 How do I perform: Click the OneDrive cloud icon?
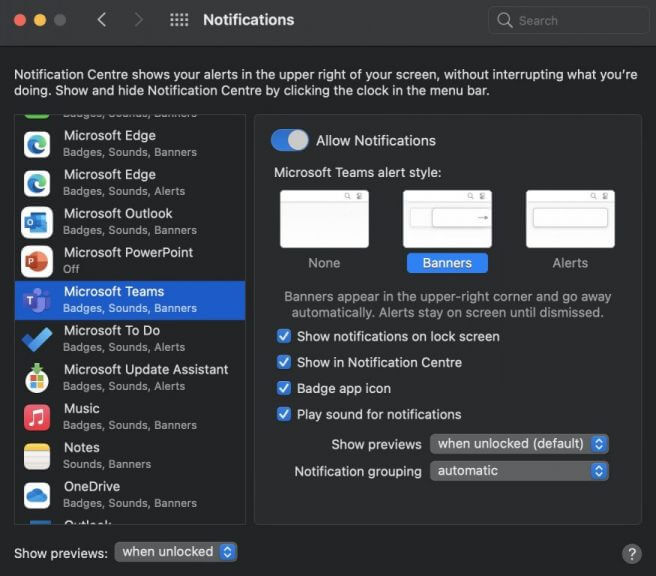[x=37, y=495]
